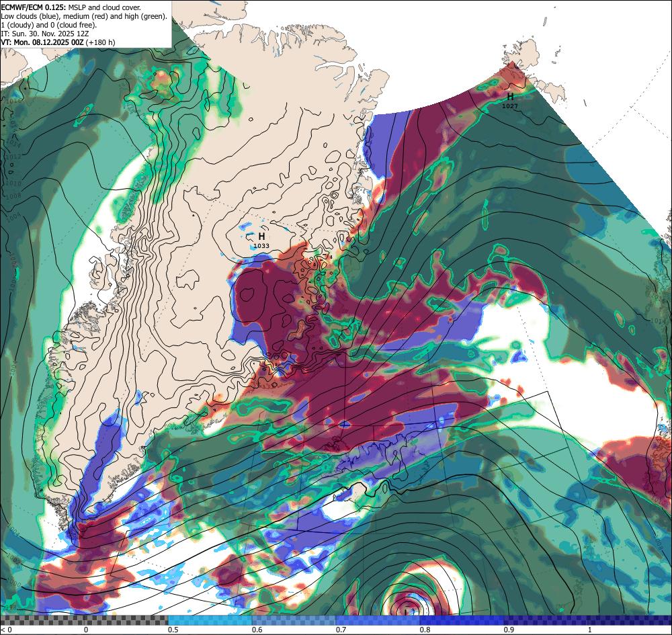
Task: Click the 0.6–0.7 colorbar segment
Action: (294, 620)
